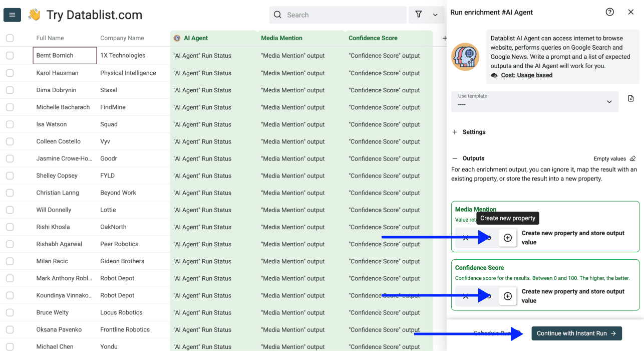Click the help question mark icon in panel
The height and width of the screenshot is (351, 644).
click(x=609, y=12)
